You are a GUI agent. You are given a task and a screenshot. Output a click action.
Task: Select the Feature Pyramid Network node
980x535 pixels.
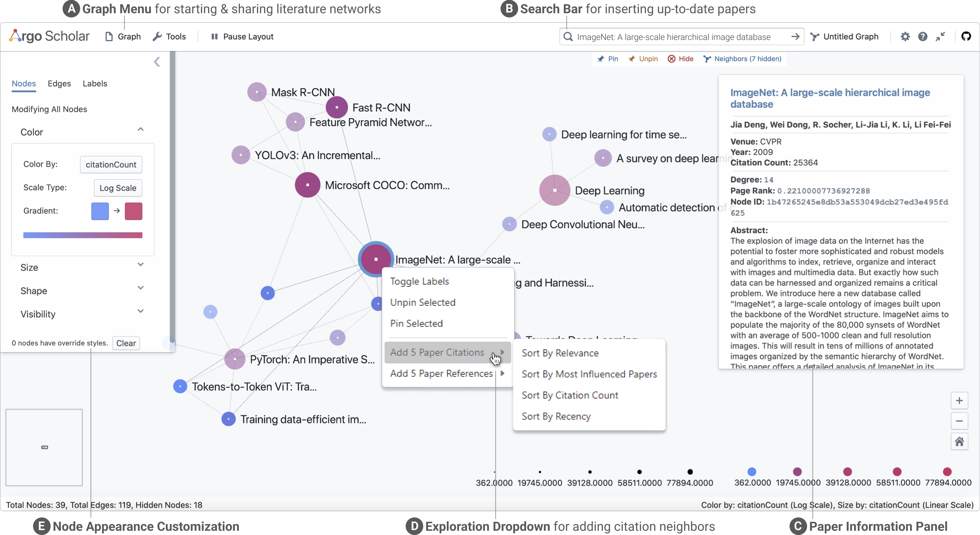tap(295, 122)
